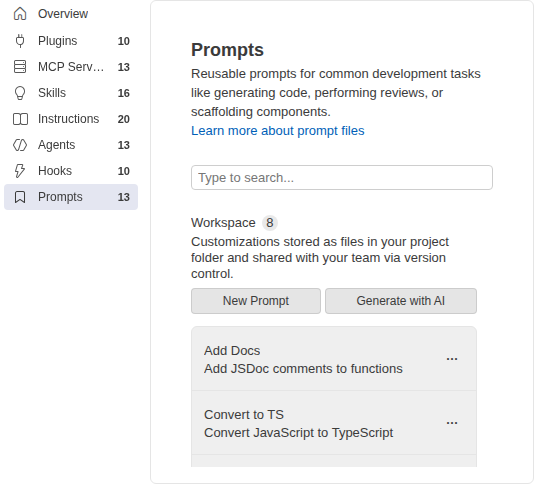Click the Prompts bookmark icon
Screen dimensions: 550x500
(x=20, y=197)
